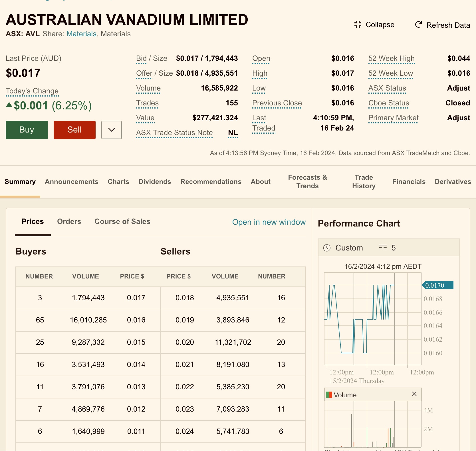Screen dimensions: 476x451
Task: Open chart in new window link
Action: [x=269, y=222]
